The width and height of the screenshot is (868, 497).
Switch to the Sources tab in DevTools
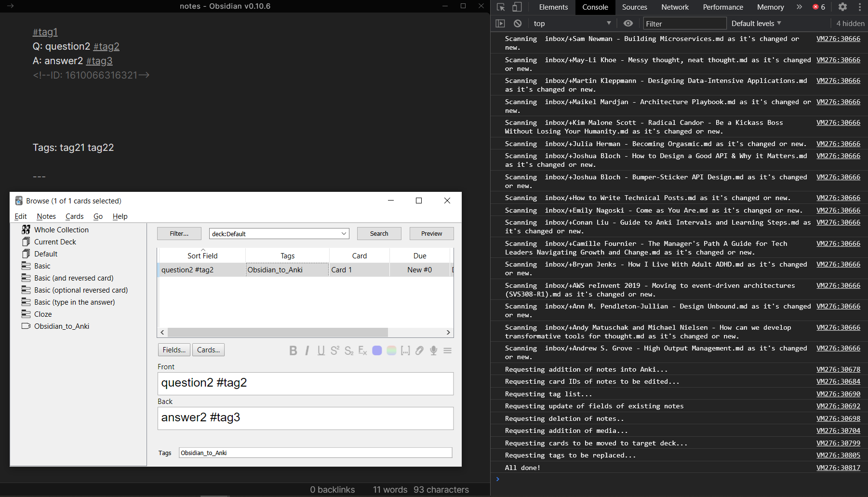[634, 7]
